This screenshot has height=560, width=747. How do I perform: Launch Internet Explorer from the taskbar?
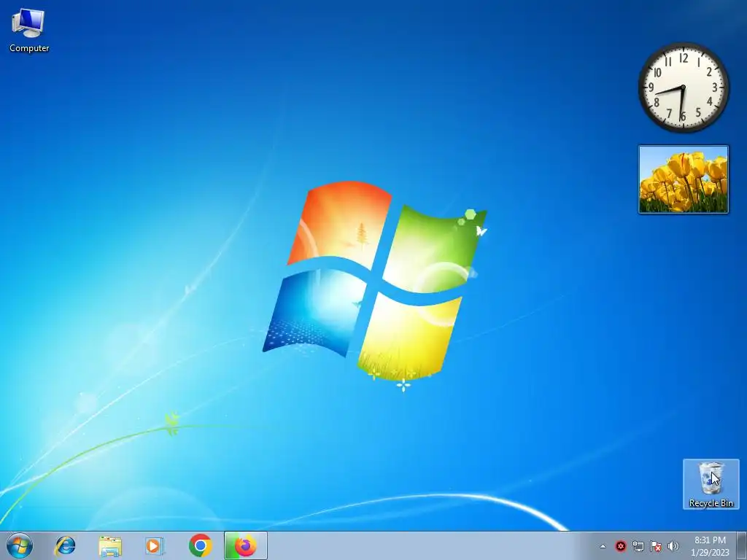point(65,545)
